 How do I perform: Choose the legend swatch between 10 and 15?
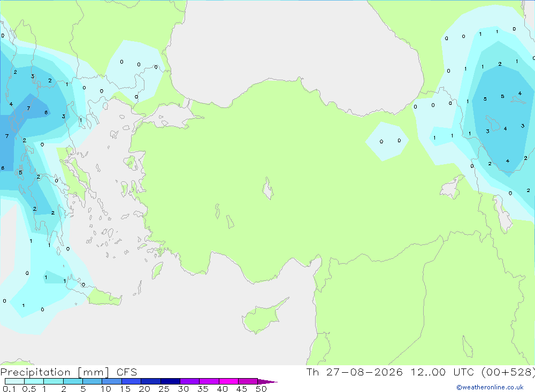[x=112, y=381]
